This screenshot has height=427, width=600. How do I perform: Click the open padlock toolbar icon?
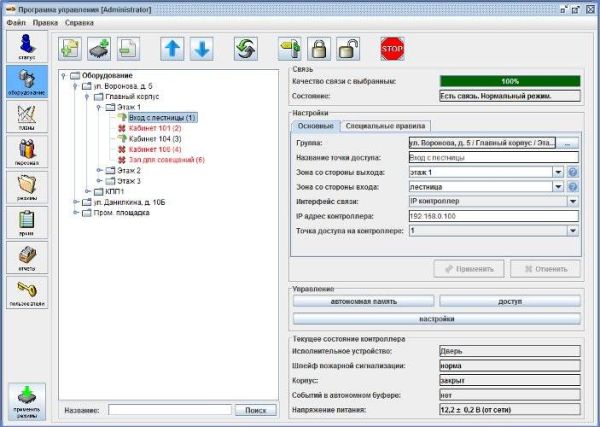click(x=349, y=48)
